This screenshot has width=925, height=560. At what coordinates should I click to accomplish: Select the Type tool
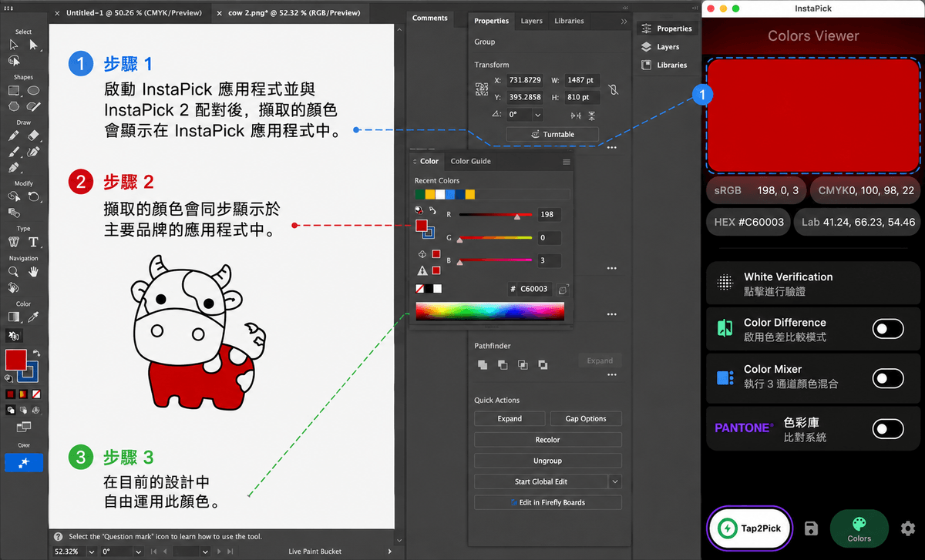click(34, 242)
